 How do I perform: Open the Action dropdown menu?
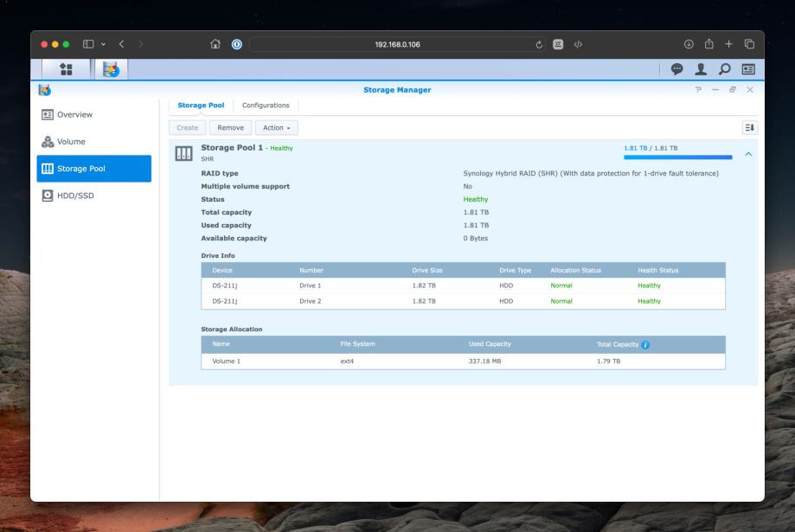pos(277,128)
